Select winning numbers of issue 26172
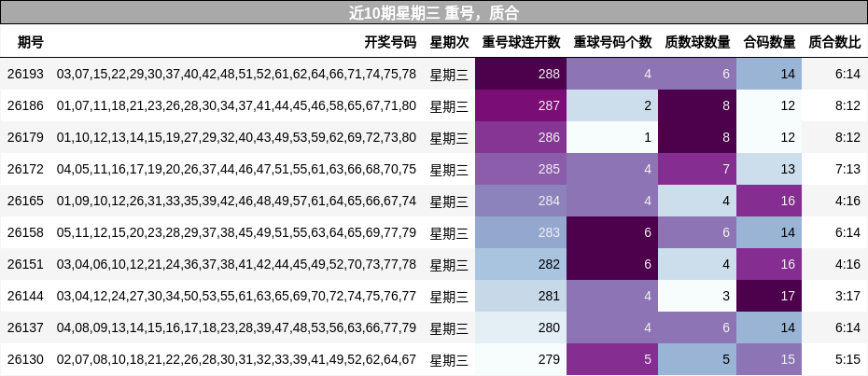The image size is (868, 376). [236, 169]
